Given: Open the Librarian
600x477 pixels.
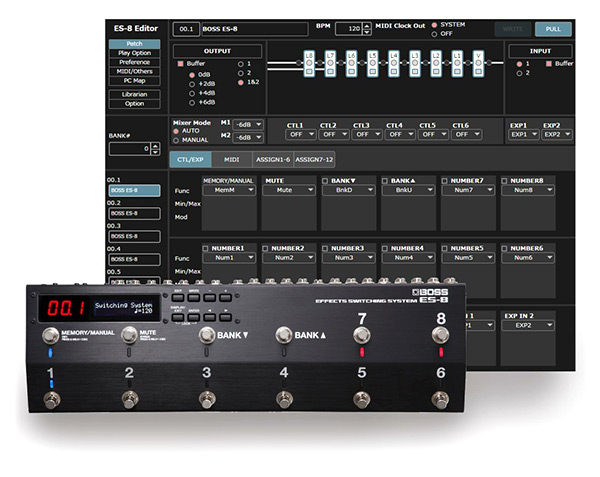Looking at the screenshot, I should 134,94.
